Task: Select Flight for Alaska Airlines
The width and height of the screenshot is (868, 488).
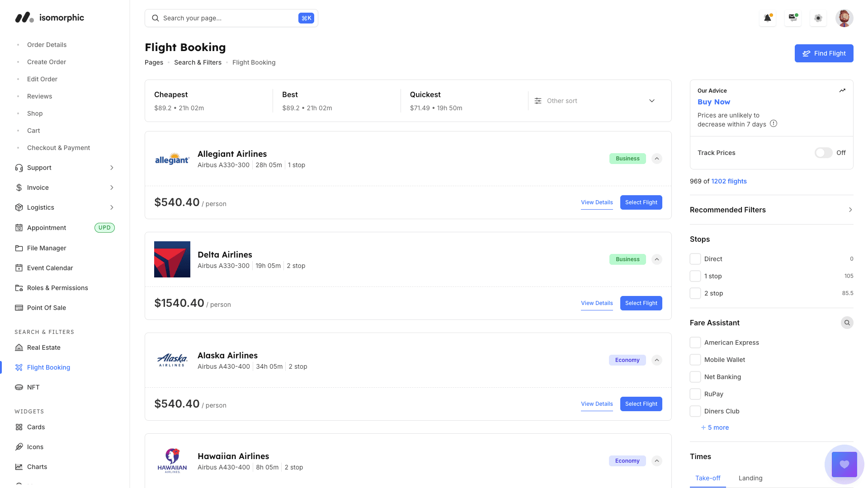Action: tap(641, 404)
